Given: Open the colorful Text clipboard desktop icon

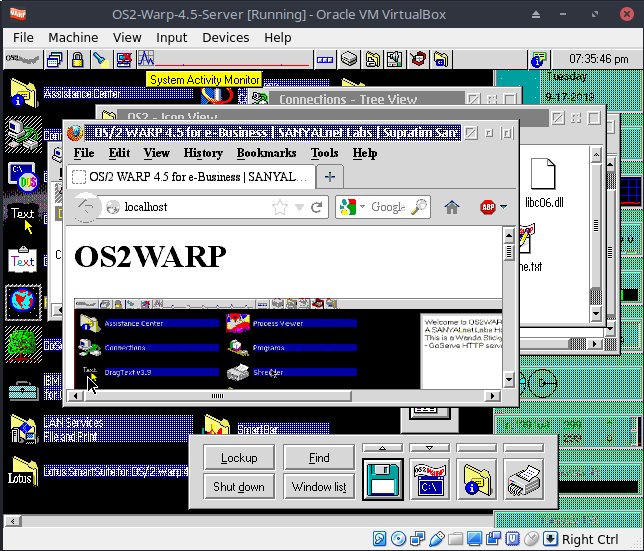Looking at the screenshot, I should pyautogui.click(x=23, y=259).
